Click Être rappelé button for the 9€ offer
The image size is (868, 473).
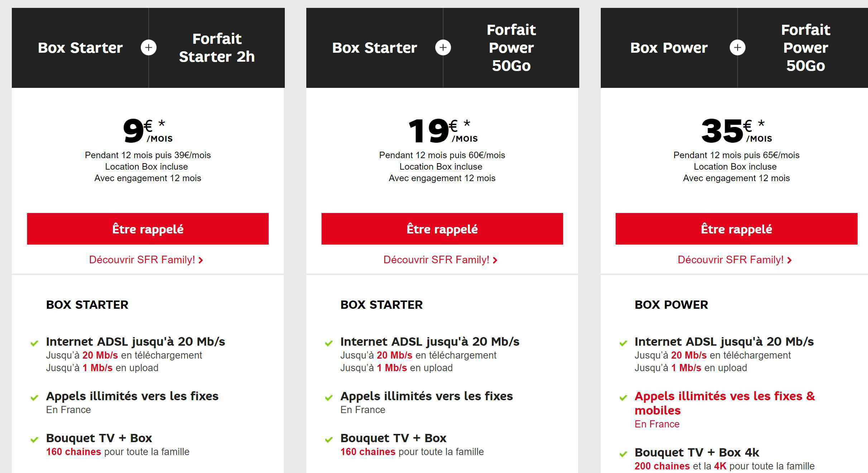[148, 229]
